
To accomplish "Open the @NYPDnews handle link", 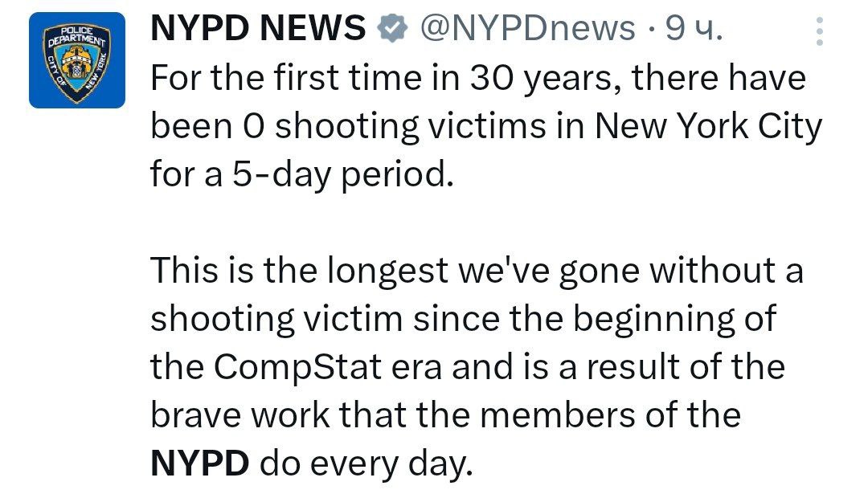I will click(526, 30).
